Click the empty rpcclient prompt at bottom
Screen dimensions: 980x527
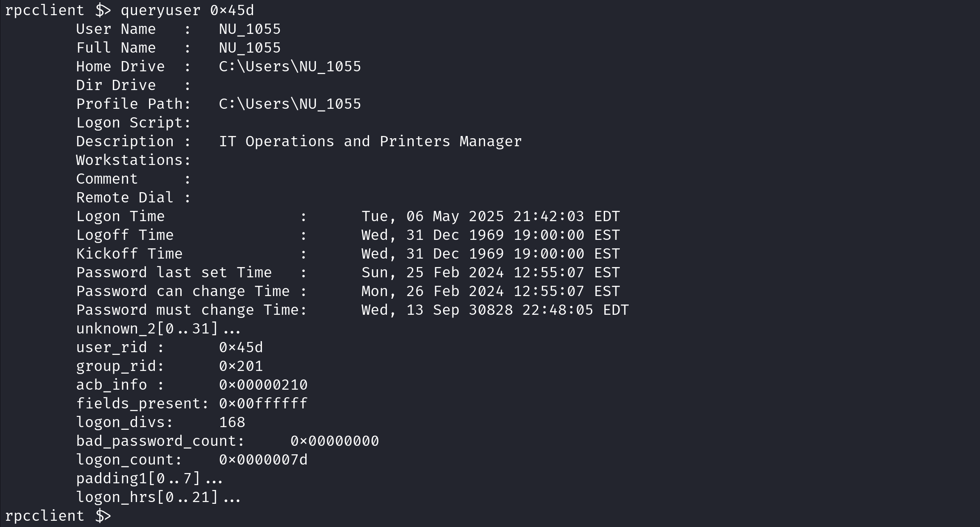click(58, 516)
